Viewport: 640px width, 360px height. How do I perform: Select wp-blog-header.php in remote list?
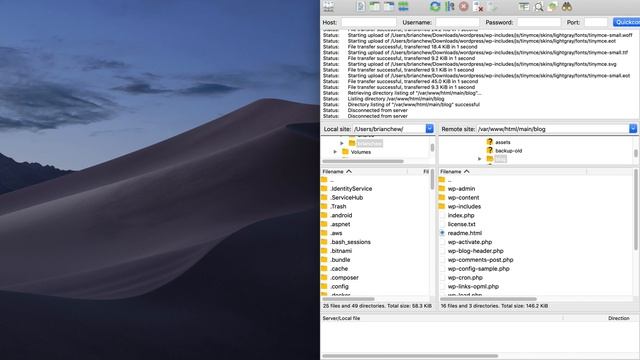point(476,251)
